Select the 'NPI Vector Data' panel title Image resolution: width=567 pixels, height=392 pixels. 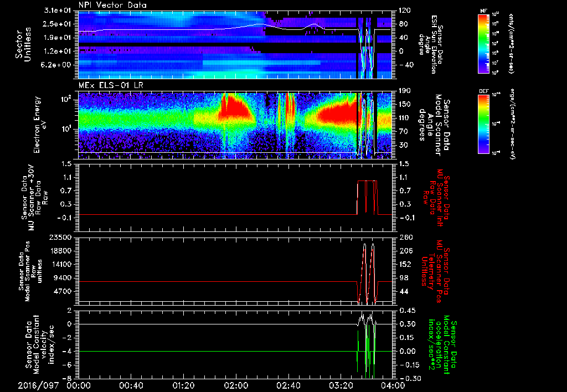coord(112,5)
